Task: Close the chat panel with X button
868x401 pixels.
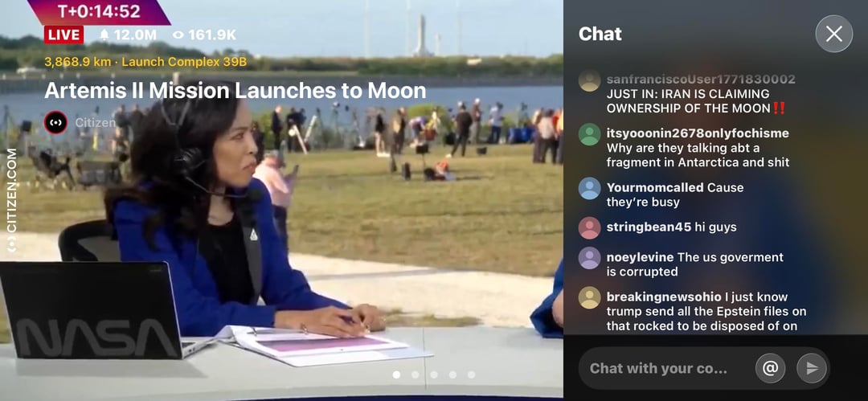Action: tap(833, 34)
